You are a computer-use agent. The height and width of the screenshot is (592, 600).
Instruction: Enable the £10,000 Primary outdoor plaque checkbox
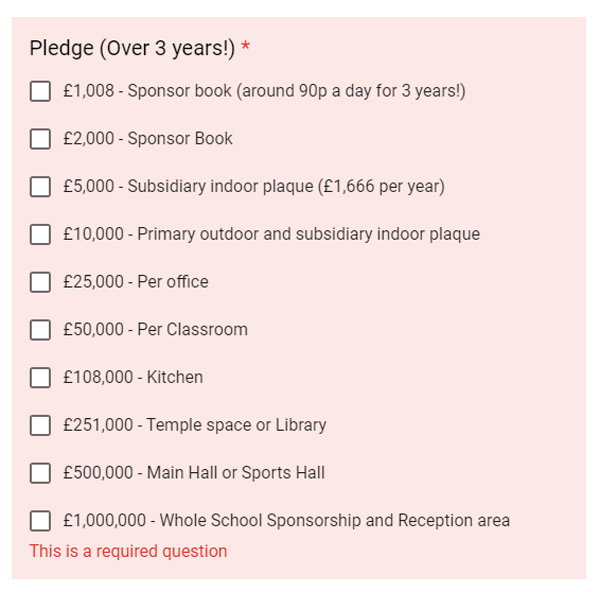point(40,234)
